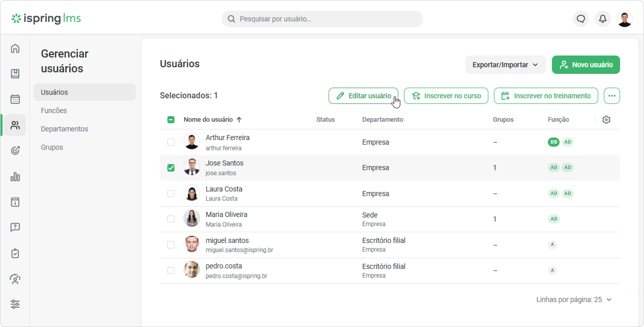Expand Exportar/Importar dropdown
The image size is (644, 327).
(506, 65)
